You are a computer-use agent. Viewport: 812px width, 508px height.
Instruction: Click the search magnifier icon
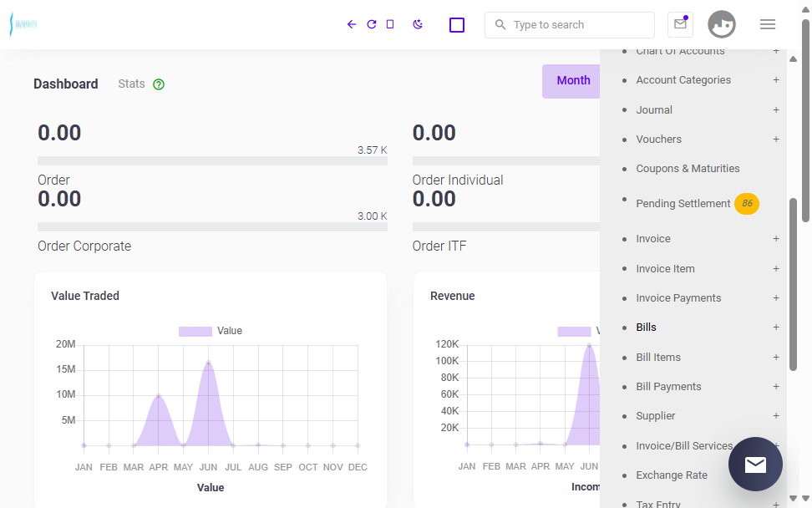pyautogui.click(x=500, y=24)
